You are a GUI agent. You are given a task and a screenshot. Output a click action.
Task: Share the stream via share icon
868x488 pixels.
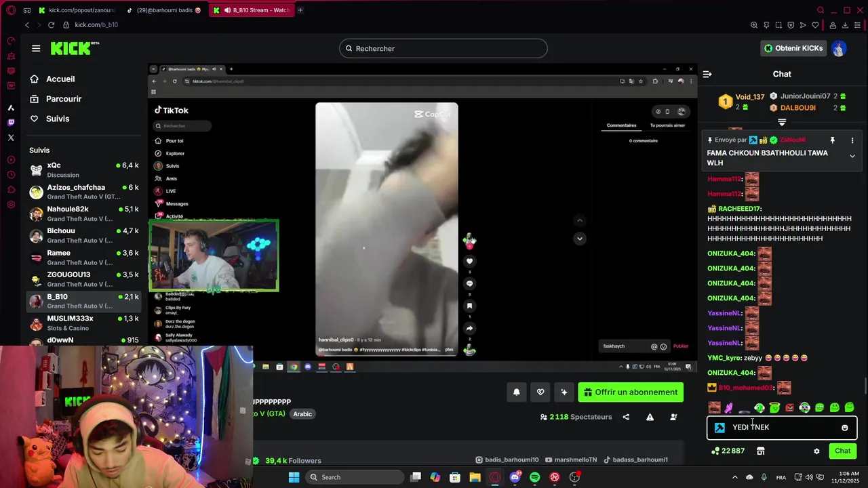626,417
